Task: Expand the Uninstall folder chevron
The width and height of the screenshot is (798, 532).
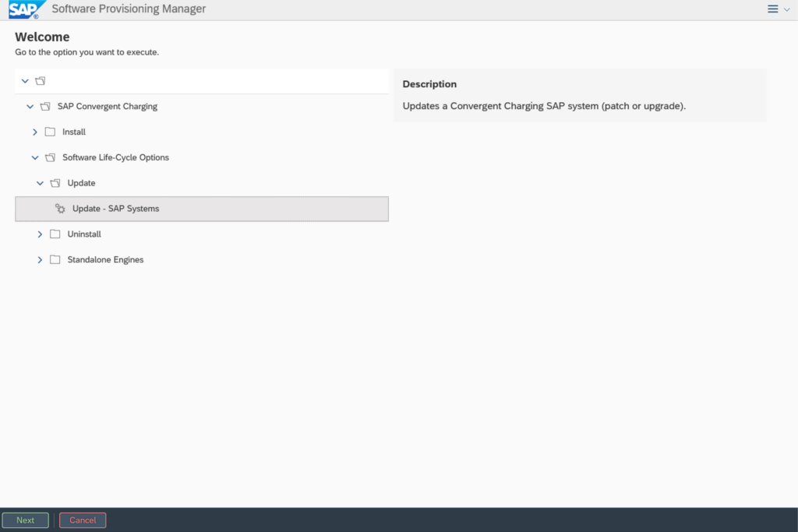Action: [x=40, y=234]
